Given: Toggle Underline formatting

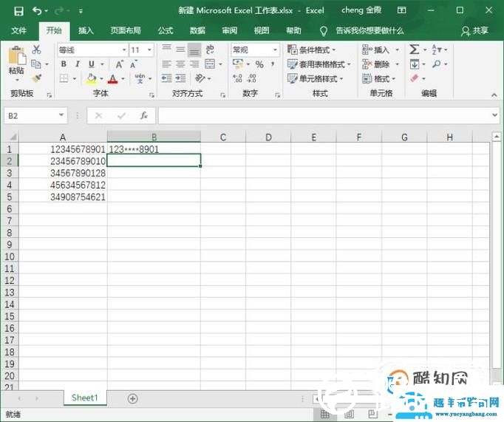Looking at the screenshot, I should [92, 64].
